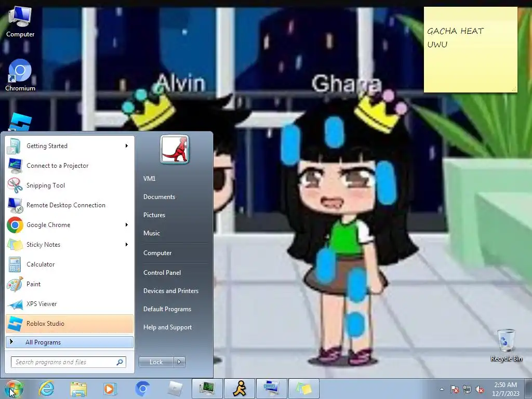Click the Connect to a Projector icon

coord(15,166)
